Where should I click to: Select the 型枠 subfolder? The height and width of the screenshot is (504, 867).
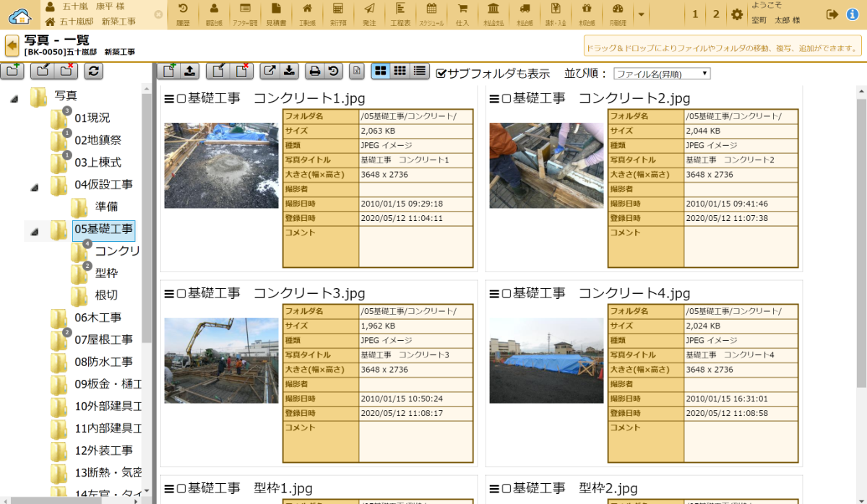tap(106, 273)
